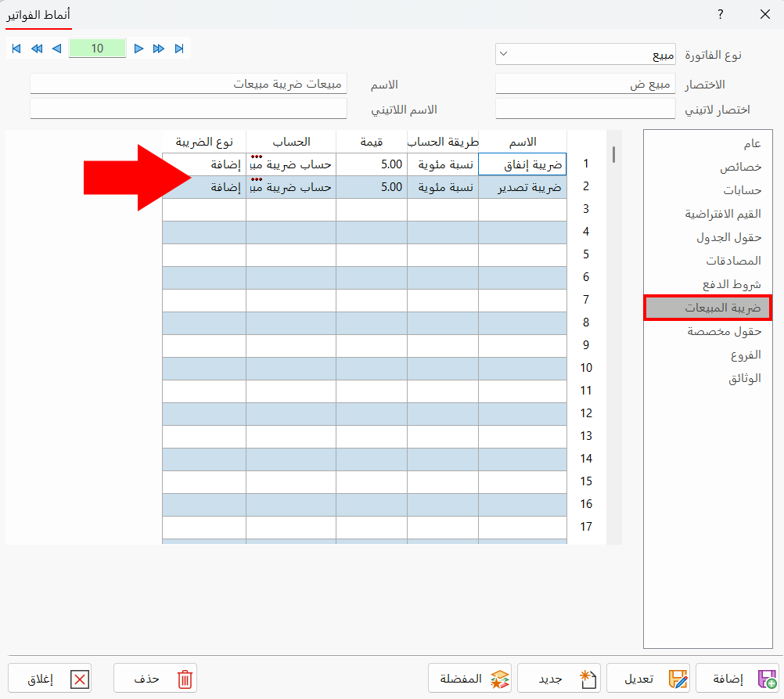Click the help question mark icon
Viewport: 784px width, 699px height.
tap(720, 14)
